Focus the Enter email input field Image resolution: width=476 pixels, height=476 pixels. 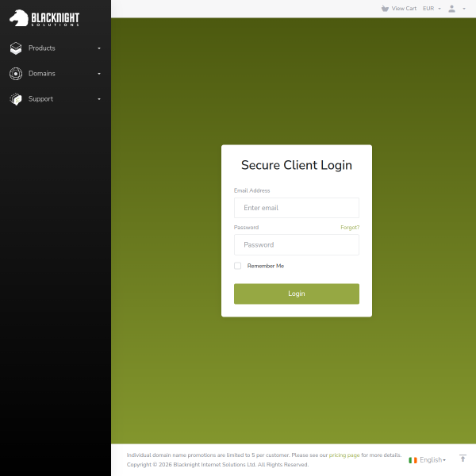(297, 208)
